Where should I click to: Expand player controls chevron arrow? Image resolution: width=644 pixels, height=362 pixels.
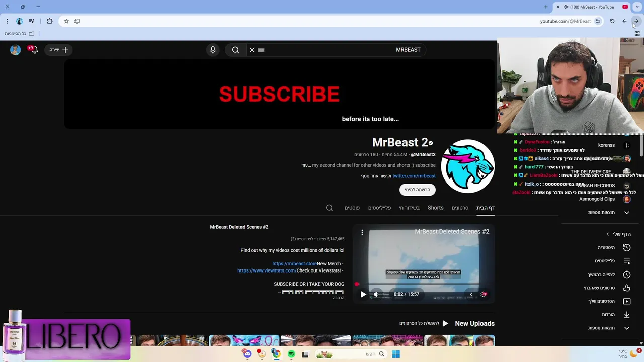pyautogui.click(x=471, y=294)
